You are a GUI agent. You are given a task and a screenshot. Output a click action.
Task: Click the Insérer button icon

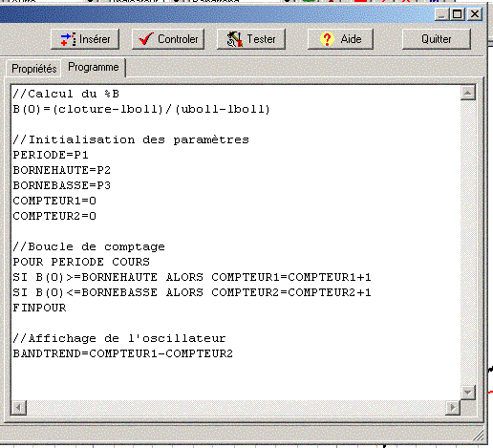68,39
